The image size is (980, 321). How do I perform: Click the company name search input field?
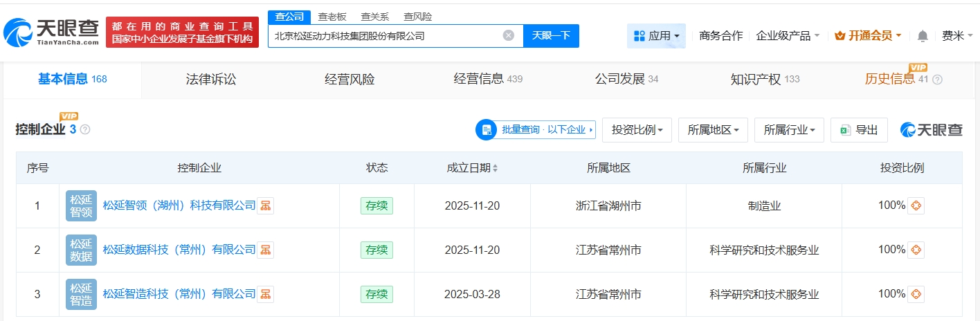384,36
